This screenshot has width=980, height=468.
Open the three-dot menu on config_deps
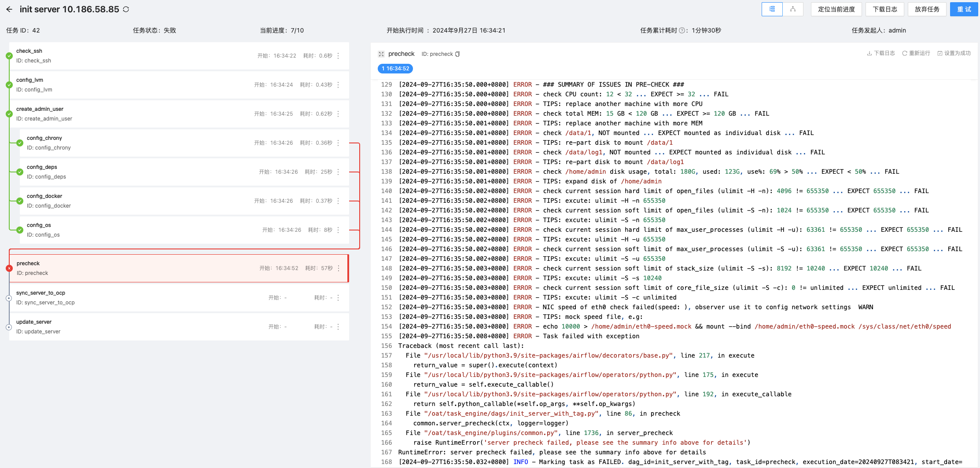click(x=338, y=172)
